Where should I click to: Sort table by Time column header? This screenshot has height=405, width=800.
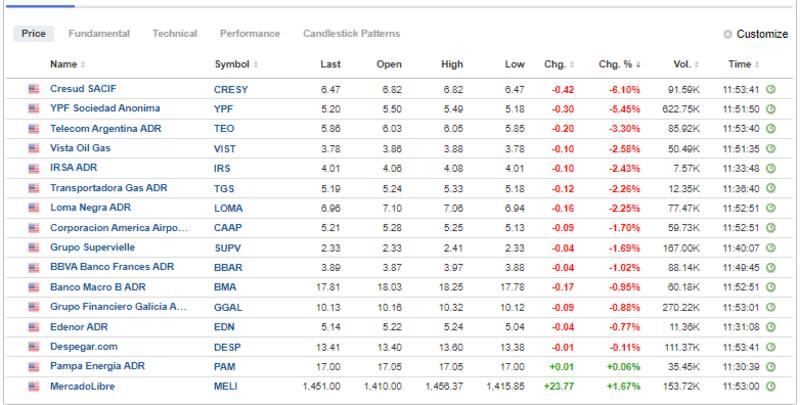click(743, 65)
